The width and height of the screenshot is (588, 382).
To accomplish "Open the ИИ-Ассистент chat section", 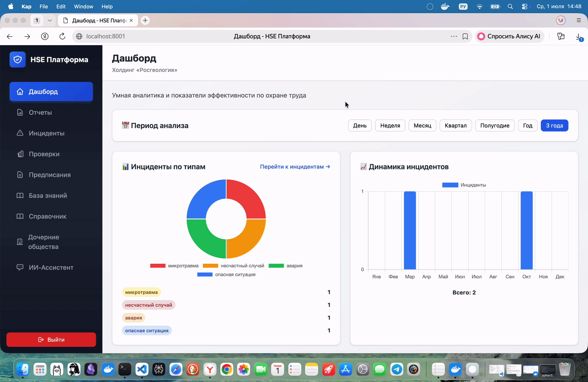I will (x=51, y=267).
